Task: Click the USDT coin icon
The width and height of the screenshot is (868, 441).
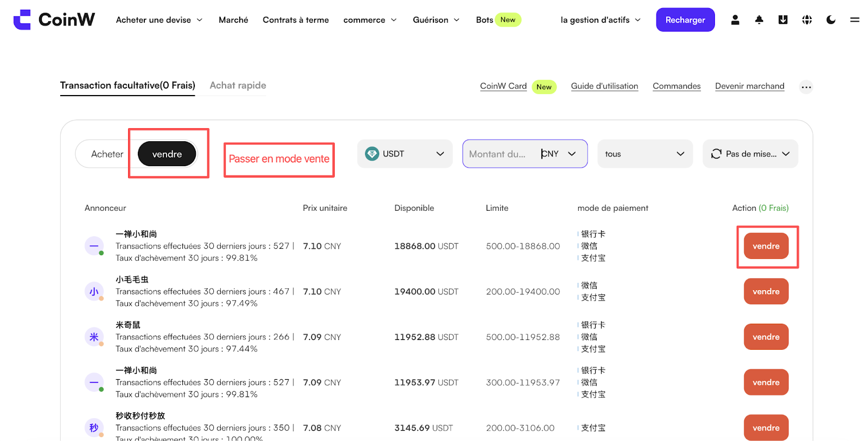Action: (x=372, y=154)
